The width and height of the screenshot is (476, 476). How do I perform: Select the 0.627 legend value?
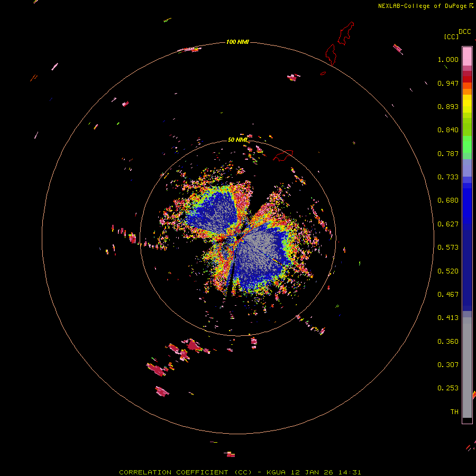pos(448,224)
